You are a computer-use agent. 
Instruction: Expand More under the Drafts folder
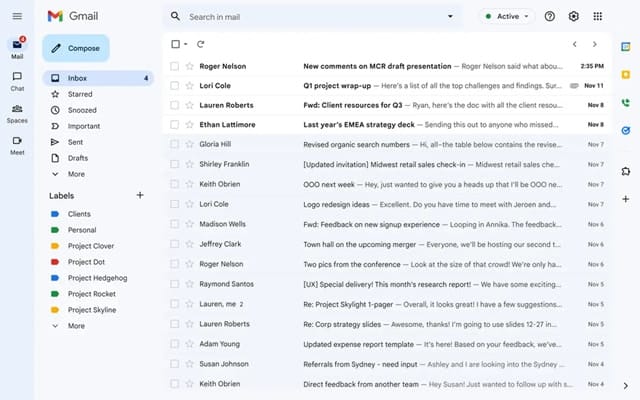[76, 174]
